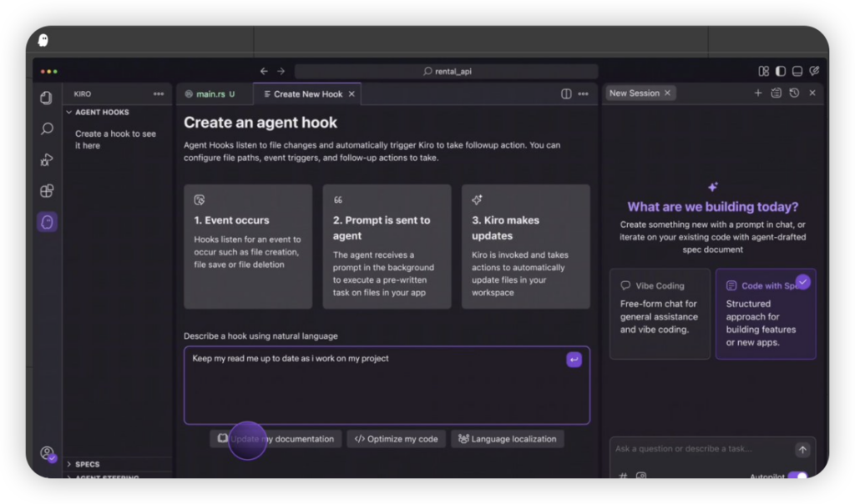Image resolution: width=855 pixels, height=504 pixels.
Task: Select the Vibe Coding mode card
Action: click(x=660, y=313)
